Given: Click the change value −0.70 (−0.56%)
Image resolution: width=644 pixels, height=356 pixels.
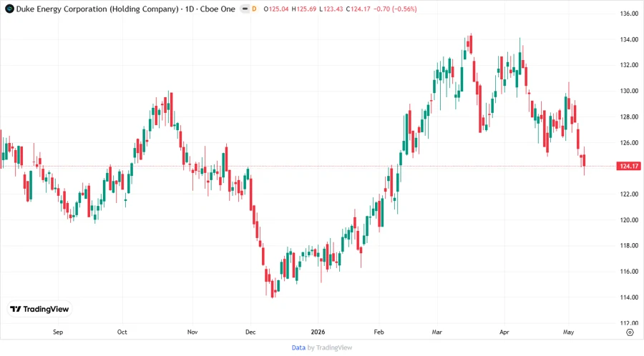Looking at the screenshot, I should tap(395, 9).
